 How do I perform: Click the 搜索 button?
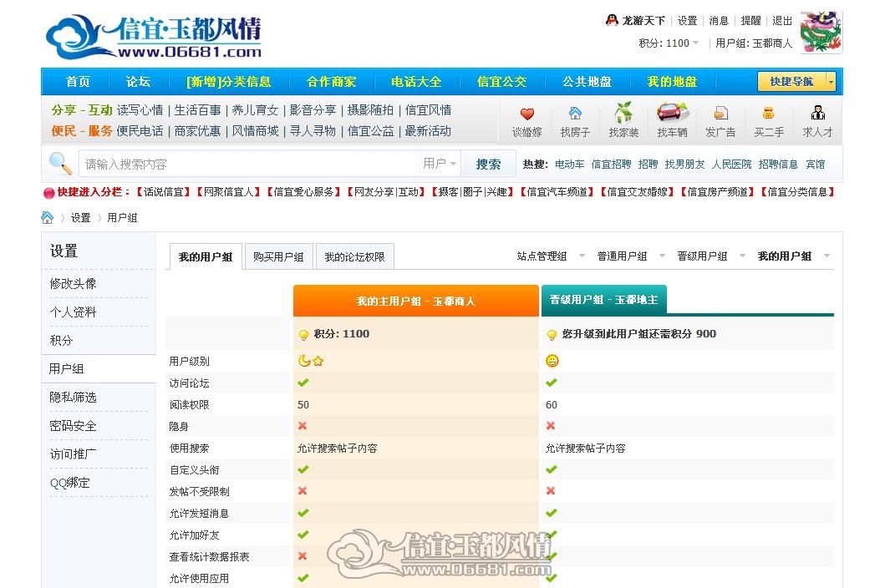point(488,164)
